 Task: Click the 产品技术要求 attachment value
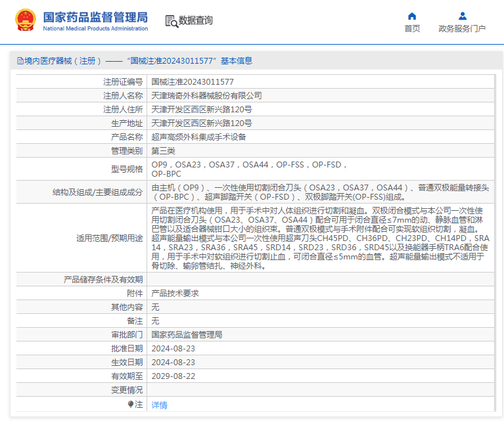(175, 294)
